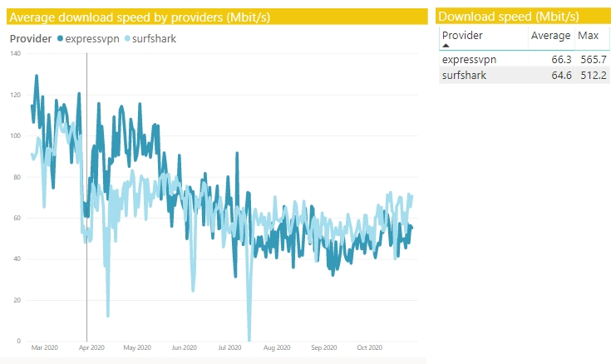The height and width of the screenshot is (364, 611).
Task: Sort table by Provider column header
Action: tap(462, 36)
